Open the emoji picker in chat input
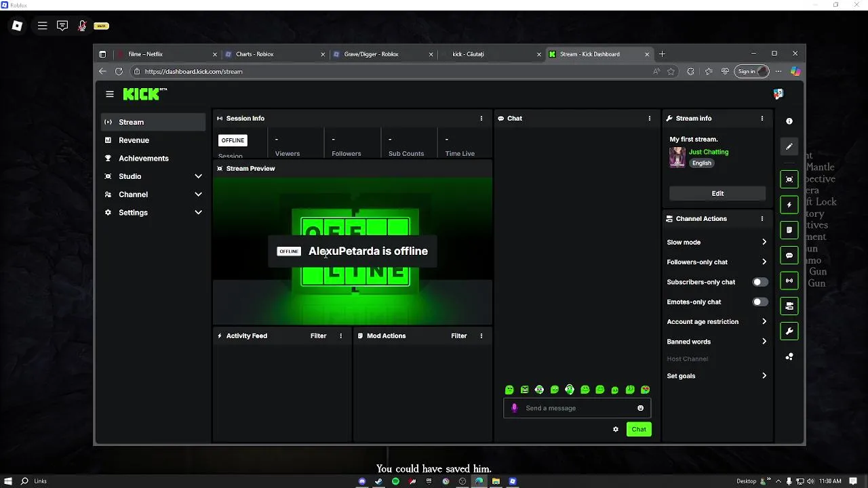The height and width of the screenshot is (488, 868). pyautogui.click(x=640, y=408)
